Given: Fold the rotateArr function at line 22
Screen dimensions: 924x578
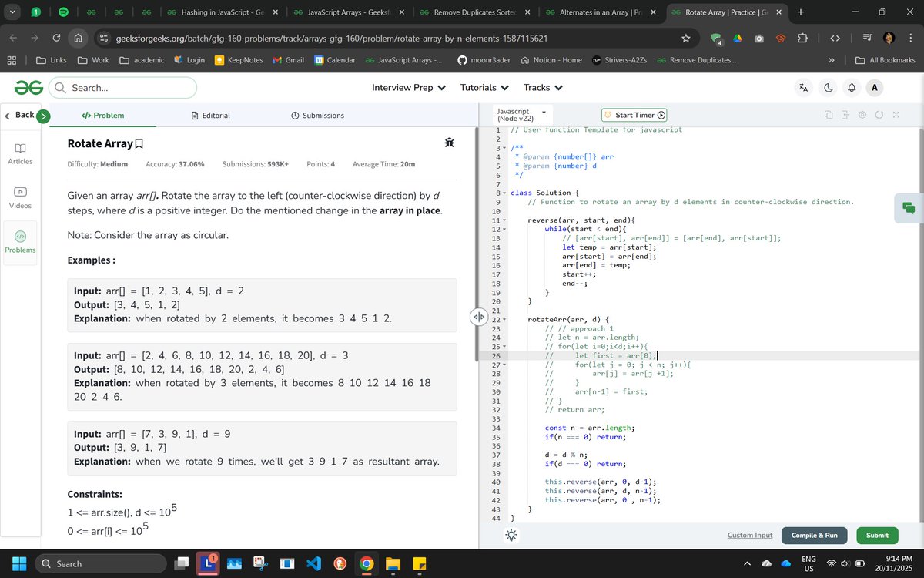Looking at the screenshot, I should click(x=504, y=319).
